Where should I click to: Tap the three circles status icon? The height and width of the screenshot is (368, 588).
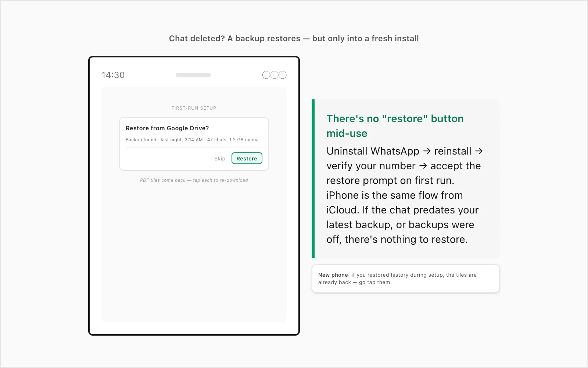[x=274, y=75]
